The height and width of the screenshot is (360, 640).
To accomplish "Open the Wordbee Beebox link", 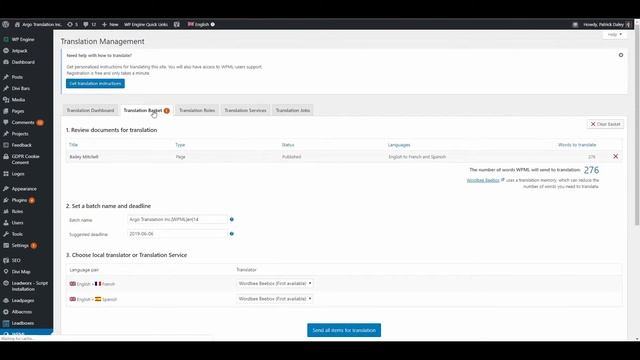I will 483,180.
